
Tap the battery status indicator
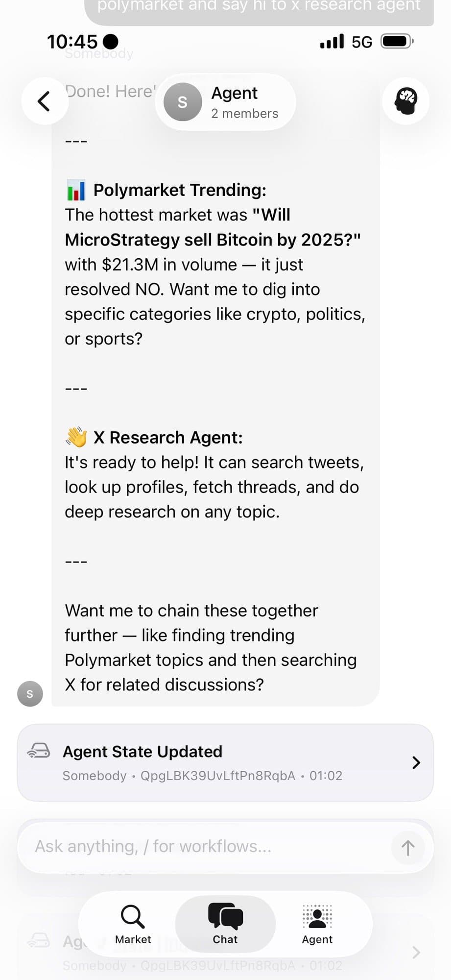397,42
